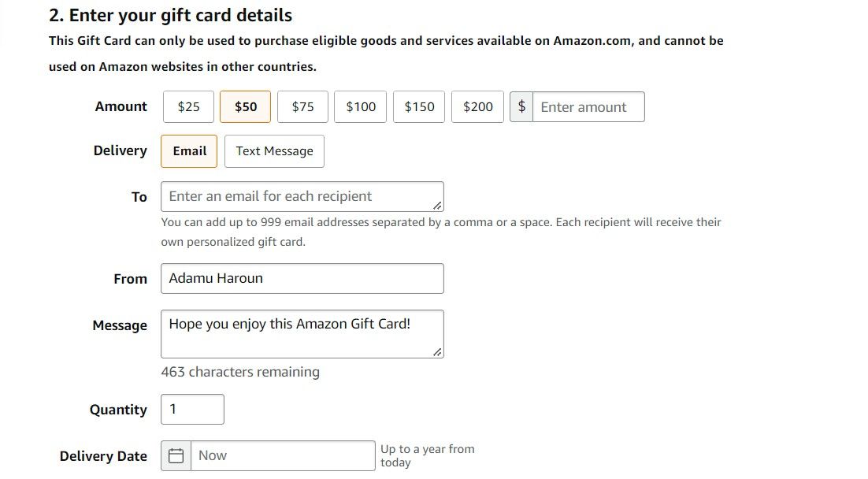Select the $50 amount option

point(245,106)
